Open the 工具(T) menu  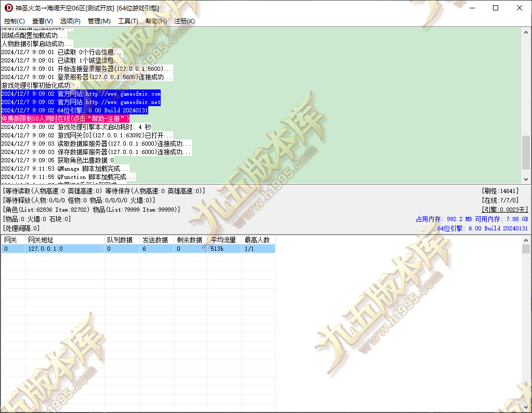128,21
